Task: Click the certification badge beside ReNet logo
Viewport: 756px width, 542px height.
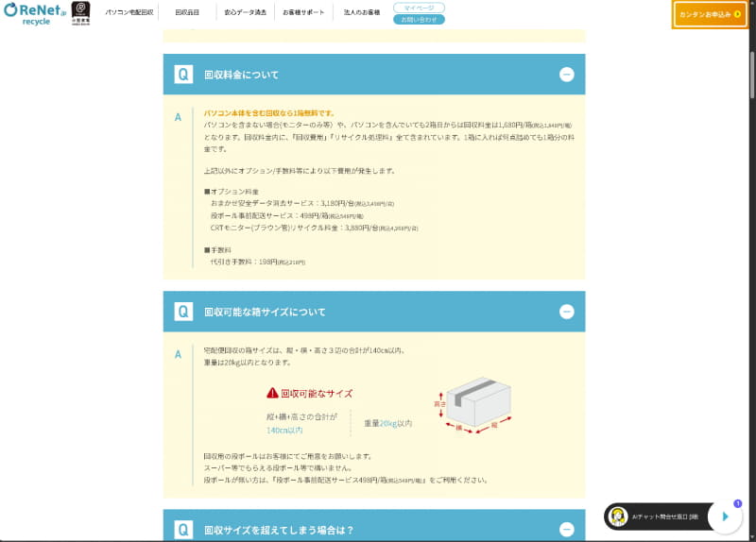Action: (80, 13)
